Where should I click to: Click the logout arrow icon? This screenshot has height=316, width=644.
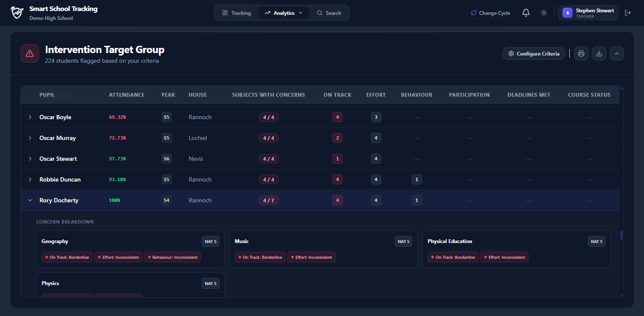point(628,13)
